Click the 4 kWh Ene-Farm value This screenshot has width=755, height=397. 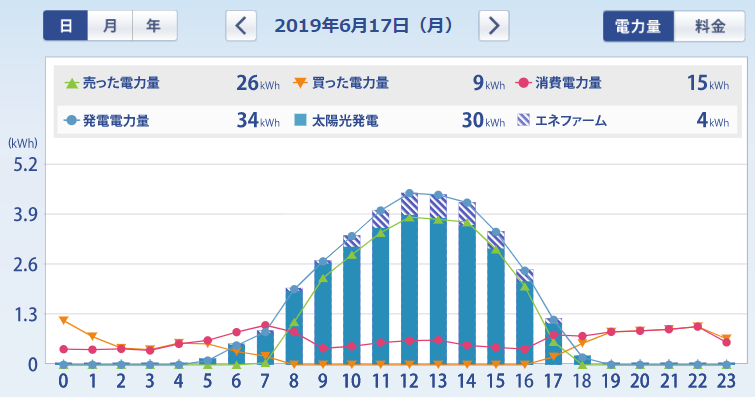click(713, 120)
